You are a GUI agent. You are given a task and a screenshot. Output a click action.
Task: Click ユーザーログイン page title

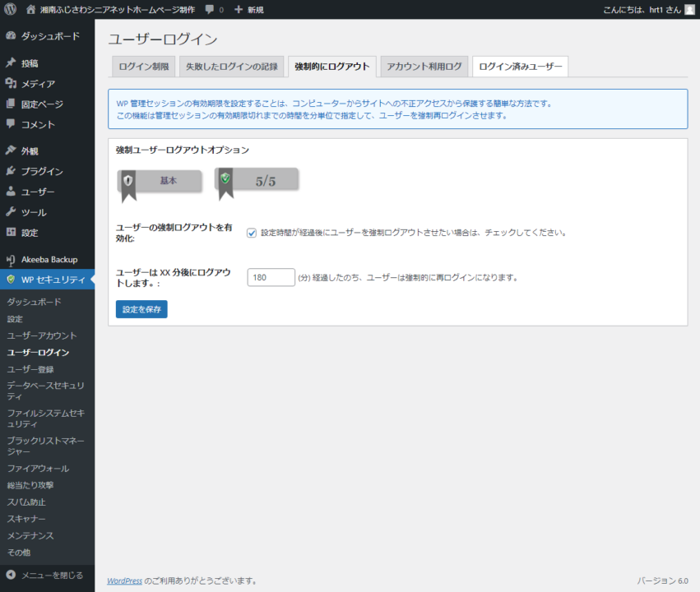[x=163, y=39]
